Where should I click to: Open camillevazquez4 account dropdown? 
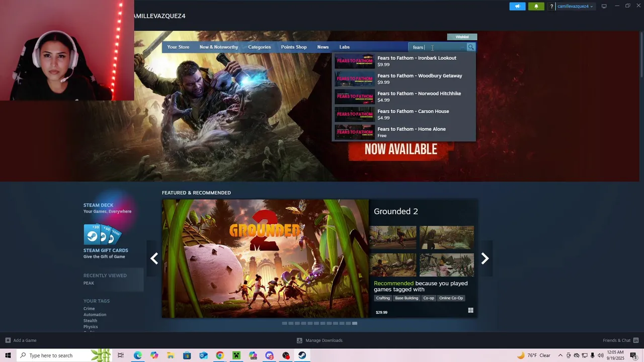[575, 7]
